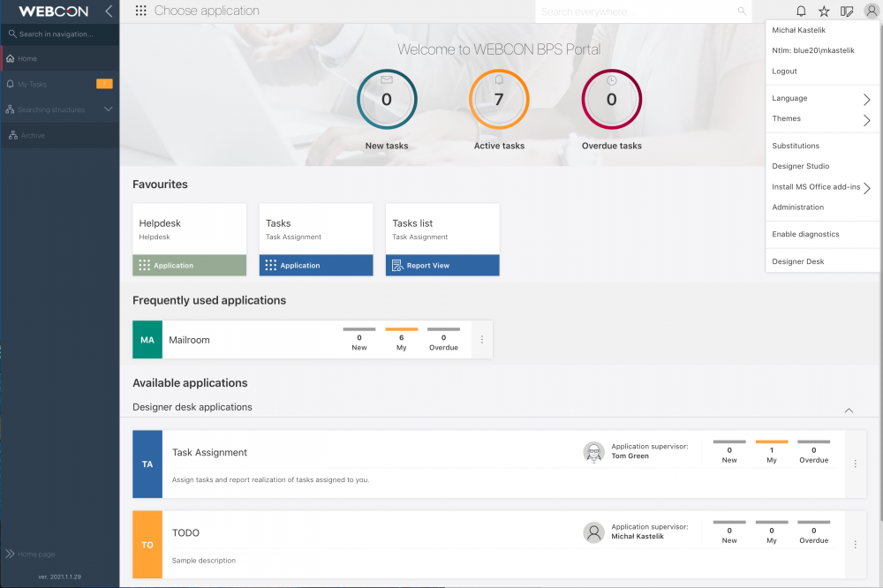Open the user profile avatar icon
Viewport: 883px width, 588px height.
pos(872,11)
